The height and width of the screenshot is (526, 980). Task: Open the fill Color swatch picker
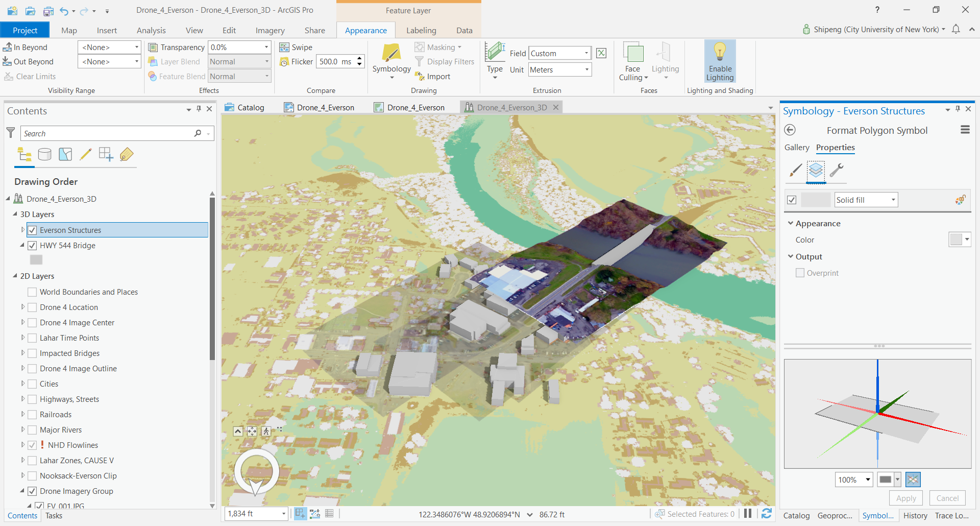click(x=960, y=239)
